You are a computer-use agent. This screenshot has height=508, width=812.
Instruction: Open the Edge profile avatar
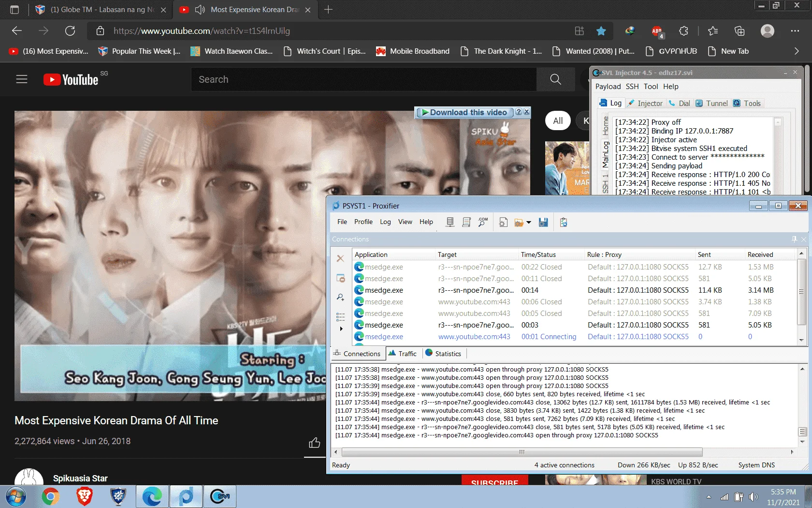768,31
